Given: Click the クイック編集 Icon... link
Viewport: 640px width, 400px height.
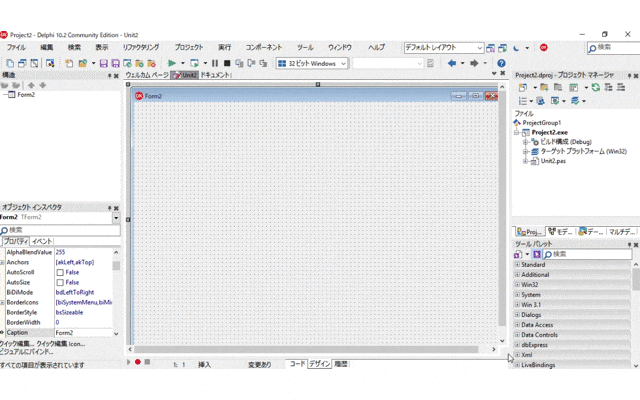Looking at the screenshot, I should pos(61,344).
